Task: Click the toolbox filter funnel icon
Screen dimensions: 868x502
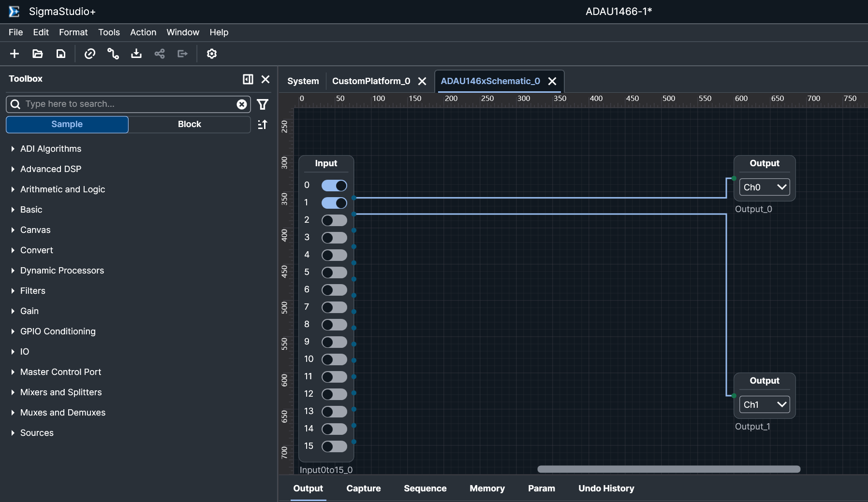Action: [x=263, y=104]
